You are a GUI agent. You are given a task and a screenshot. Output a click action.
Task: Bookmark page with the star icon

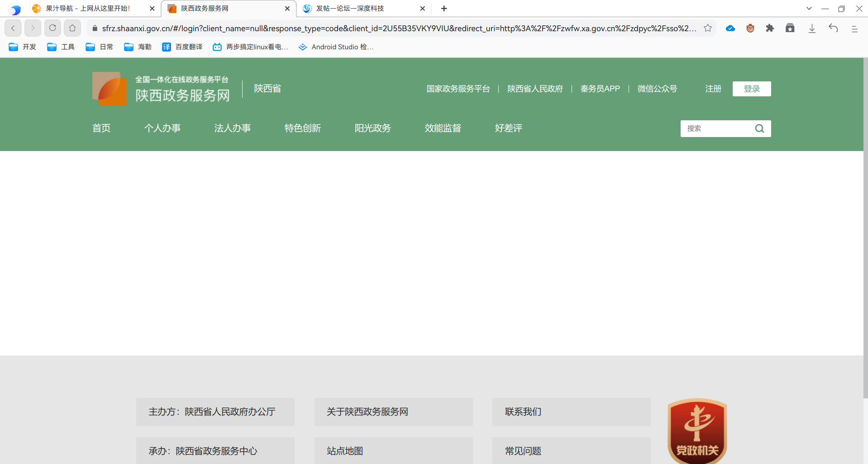click(708, 28)
